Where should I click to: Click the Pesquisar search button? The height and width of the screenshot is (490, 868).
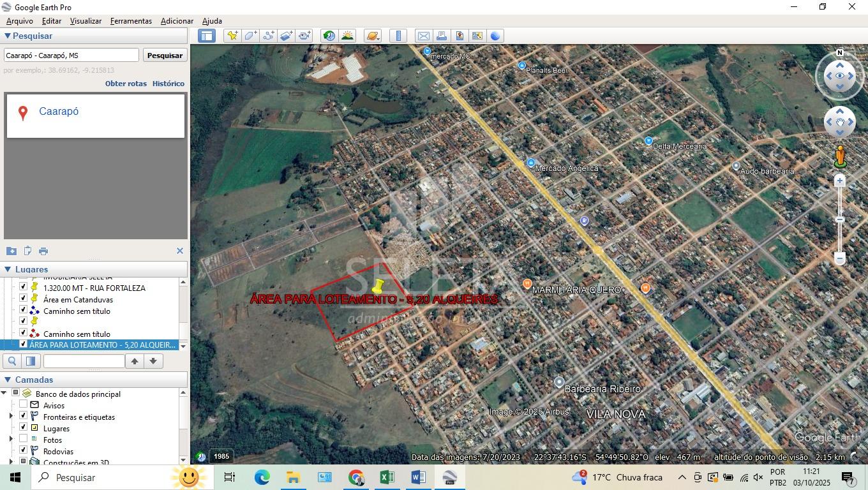pyautogui.click(x=165, y=56)
